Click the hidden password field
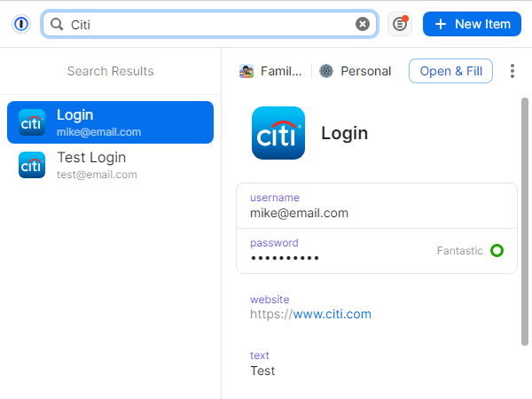Viewport: 532px width, 399px height. (286, 257)
